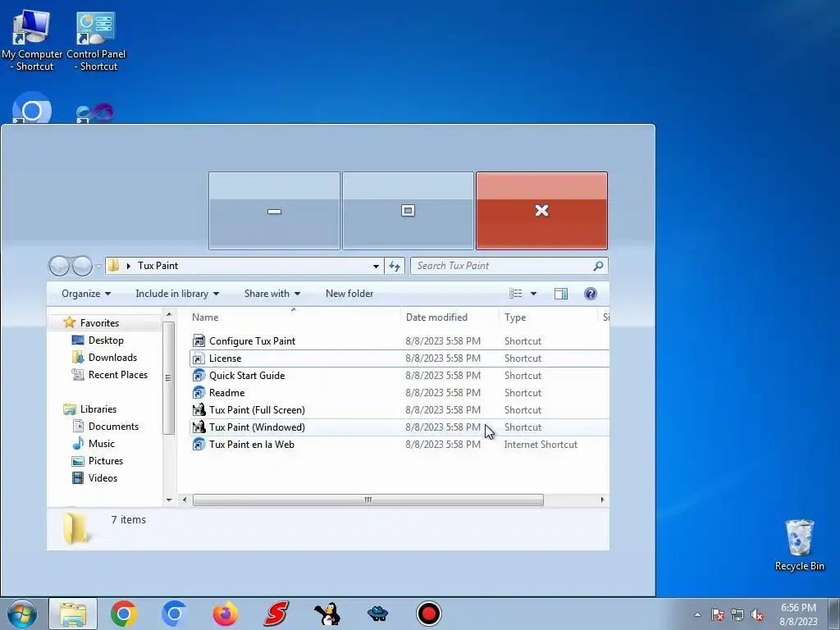
Task: Select the Readme shortcut icon
Action: click(x=199, y=393)
